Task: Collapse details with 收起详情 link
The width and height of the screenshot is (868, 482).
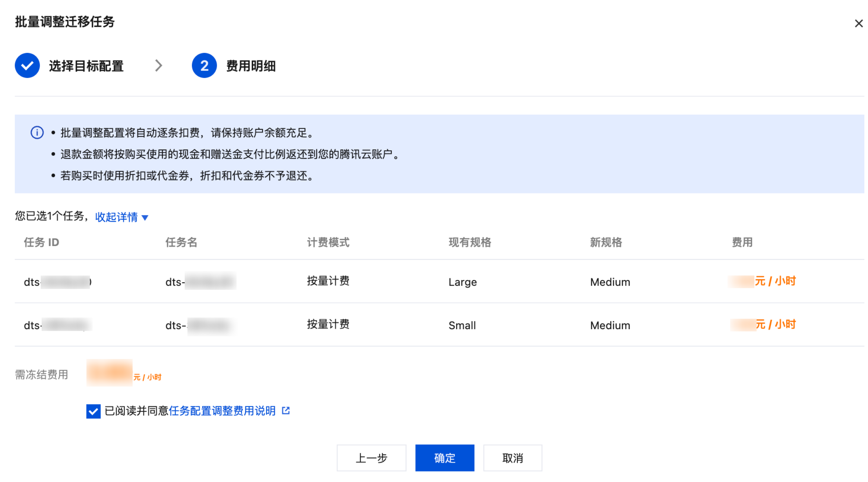Action: [116, 217]
